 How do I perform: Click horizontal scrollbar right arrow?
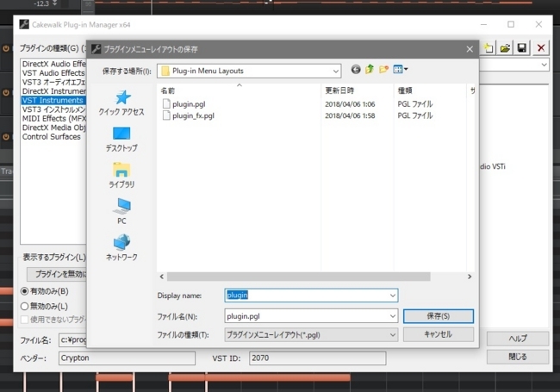[470, 277]
